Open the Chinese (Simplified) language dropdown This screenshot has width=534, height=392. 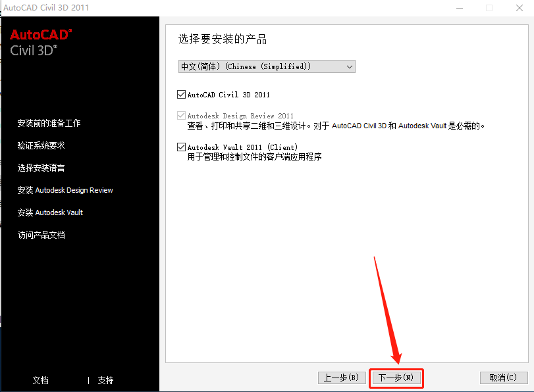tap(267, 66)
